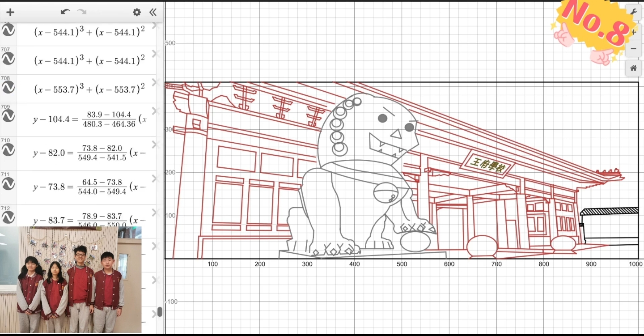Click the undo arrow
Screen dimensions: 644x336
coord(65,12)
